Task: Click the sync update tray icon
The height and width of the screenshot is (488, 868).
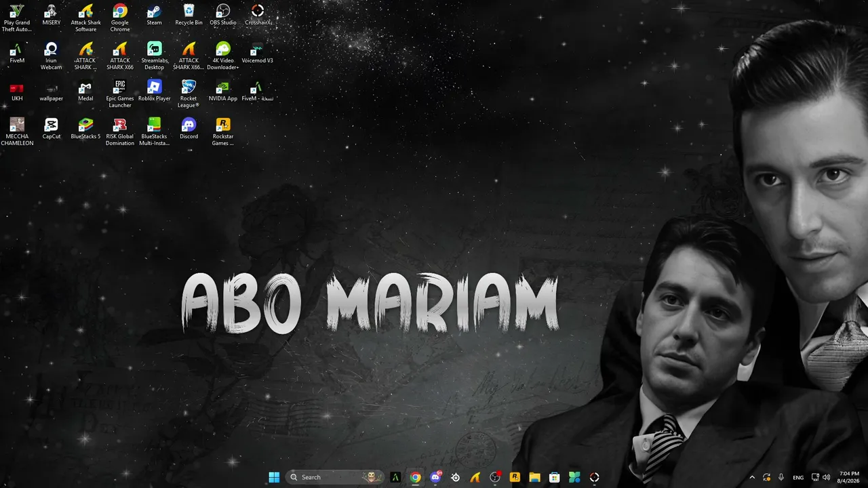Action: pos(766,477)
